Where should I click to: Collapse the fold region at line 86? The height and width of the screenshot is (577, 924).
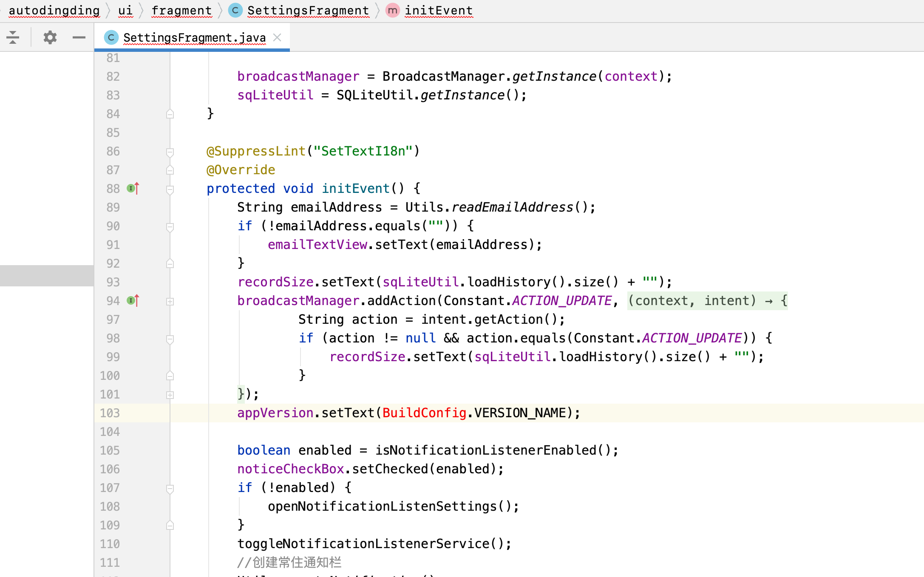[x=170, y=151]
